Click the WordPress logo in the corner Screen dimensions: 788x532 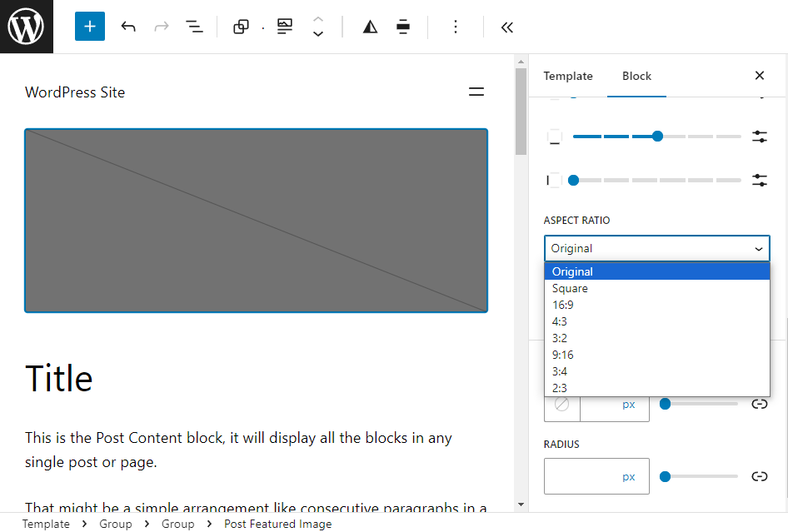pyautogui.click(x=26, y=26)
